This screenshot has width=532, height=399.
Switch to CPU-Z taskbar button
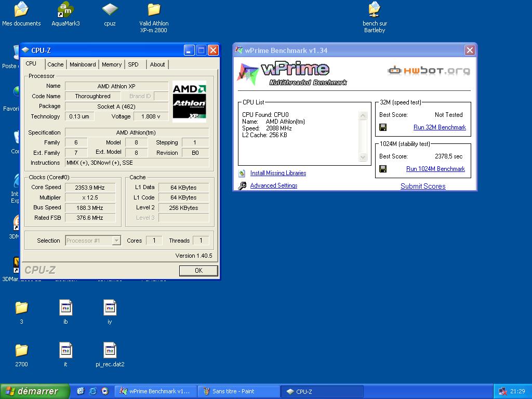tap(323, 391)
